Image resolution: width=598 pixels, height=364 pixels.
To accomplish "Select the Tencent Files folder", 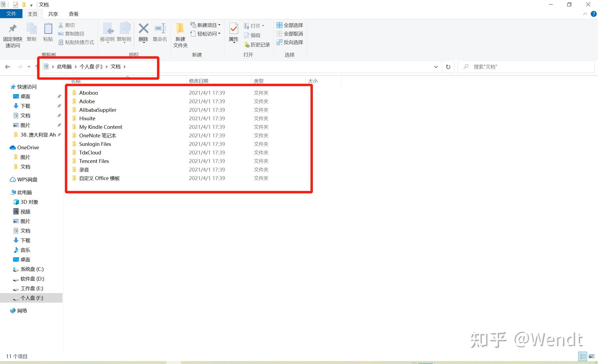I will [x=94, y=161].
